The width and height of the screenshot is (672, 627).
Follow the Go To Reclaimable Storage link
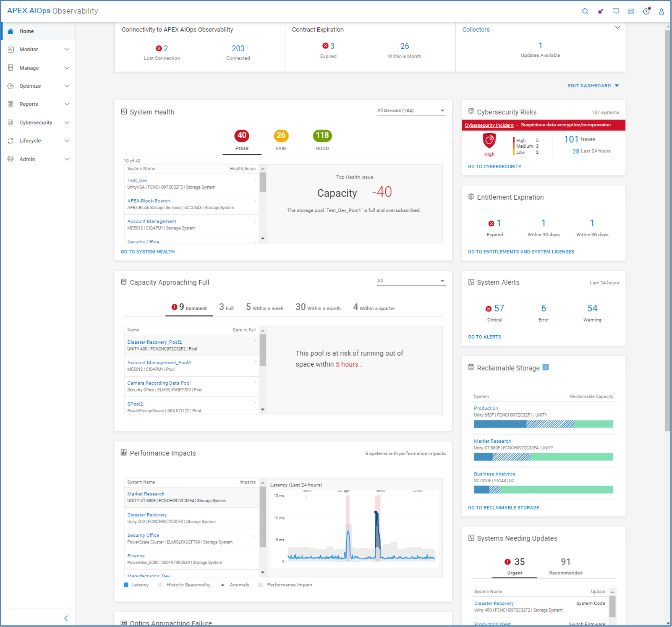[503, 508]
